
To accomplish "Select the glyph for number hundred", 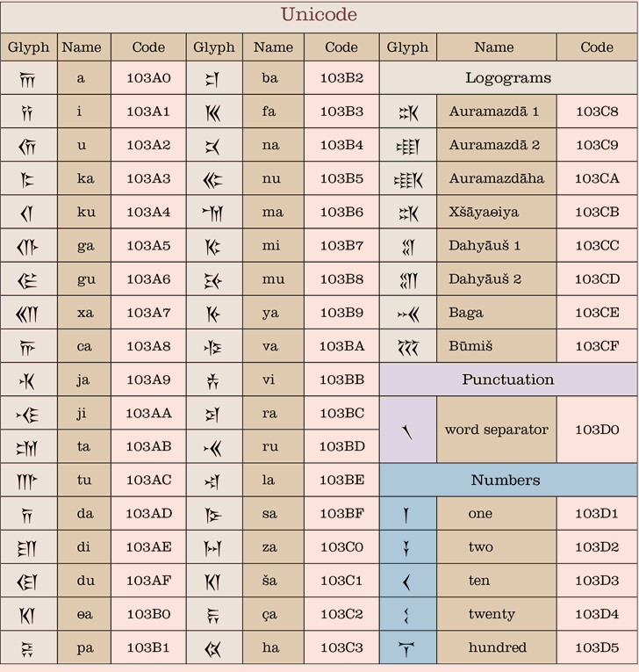I will (x=407, y=647).
